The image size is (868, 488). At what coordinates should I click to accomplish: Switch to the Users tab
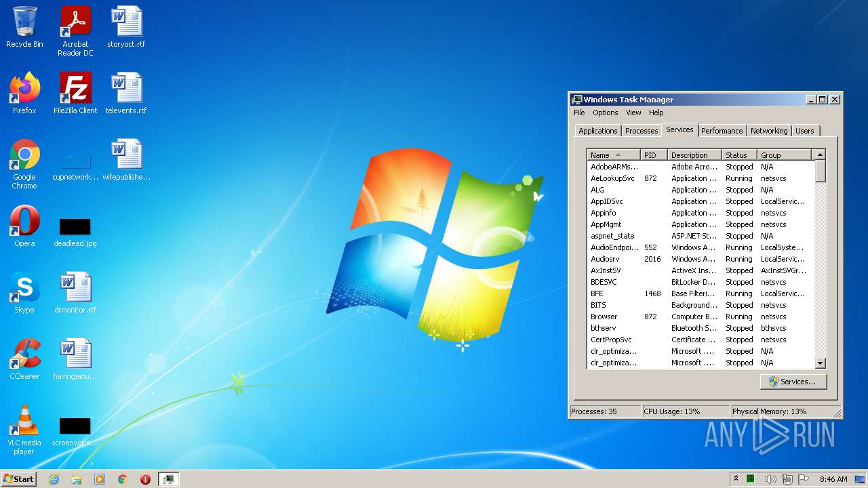click(x=805, y=131)
